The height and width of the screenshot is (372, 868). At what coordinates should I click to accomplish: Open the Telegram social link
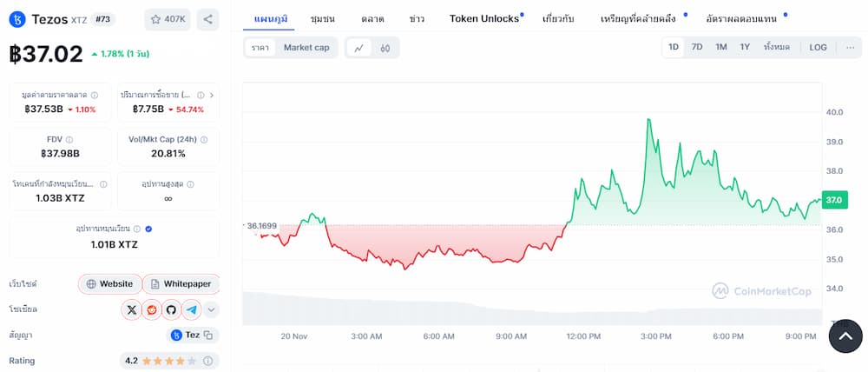point(192,309)
